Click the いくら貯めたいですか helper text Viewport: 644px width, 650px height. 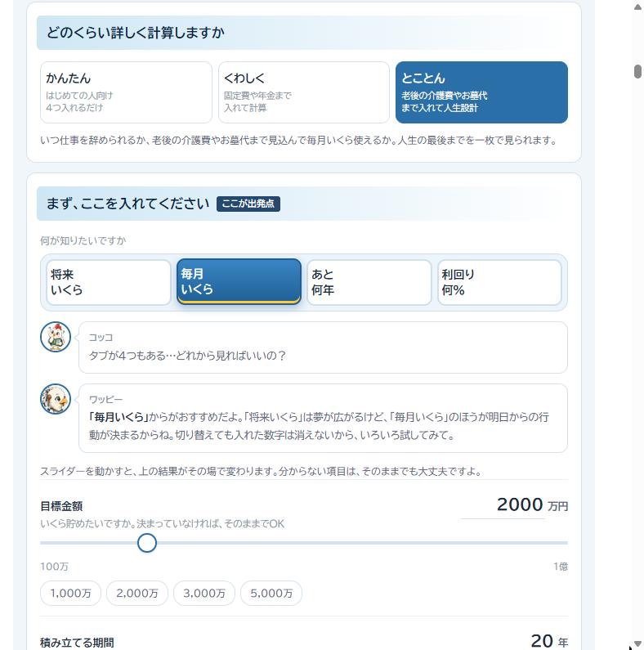point(163,524)
